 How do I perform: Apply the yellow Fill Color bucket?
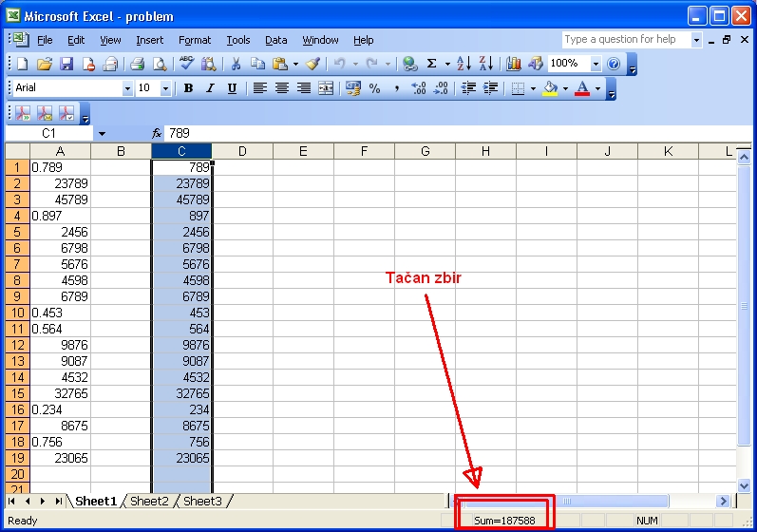[x=550, y=88]
